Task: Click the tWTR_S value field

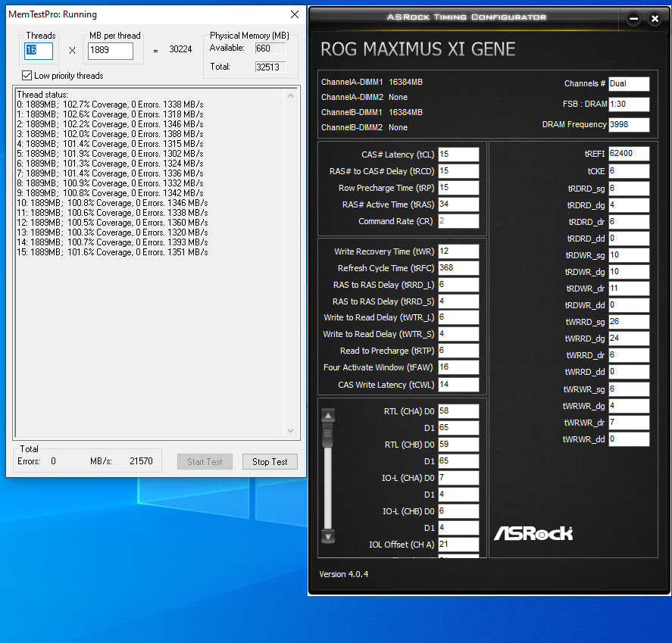Action: pyautogui.click(x=458, y=334)
